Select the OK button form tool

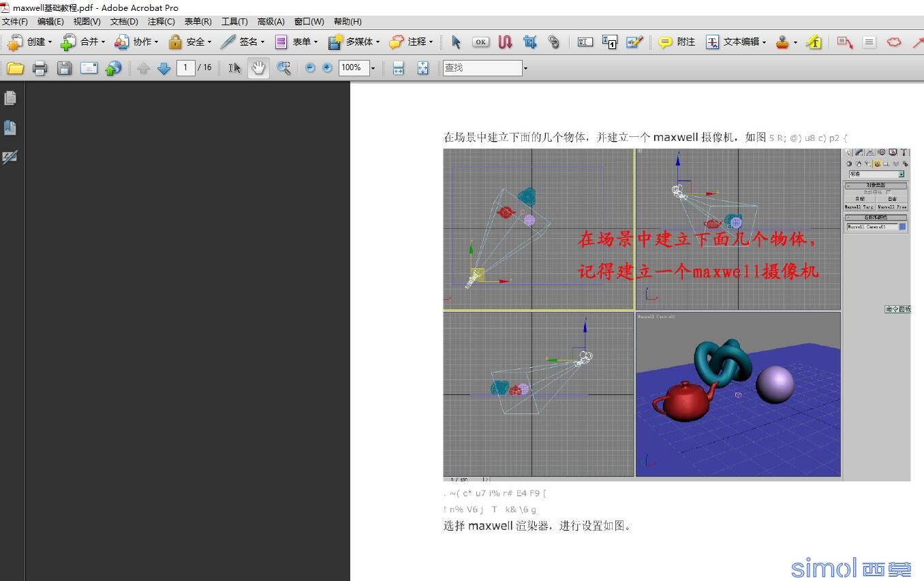pyautogui.click(x=480, y=42)
